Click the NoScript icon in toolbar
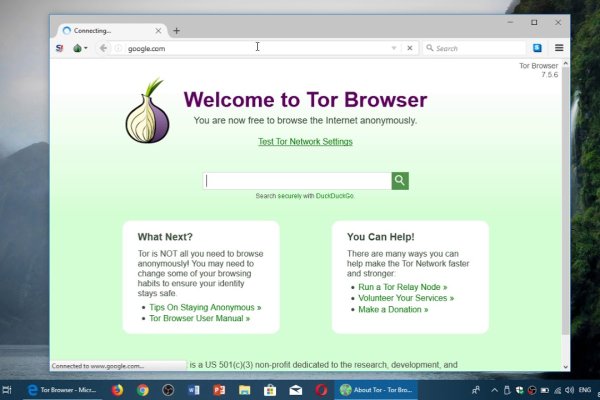 pos(60,48)
